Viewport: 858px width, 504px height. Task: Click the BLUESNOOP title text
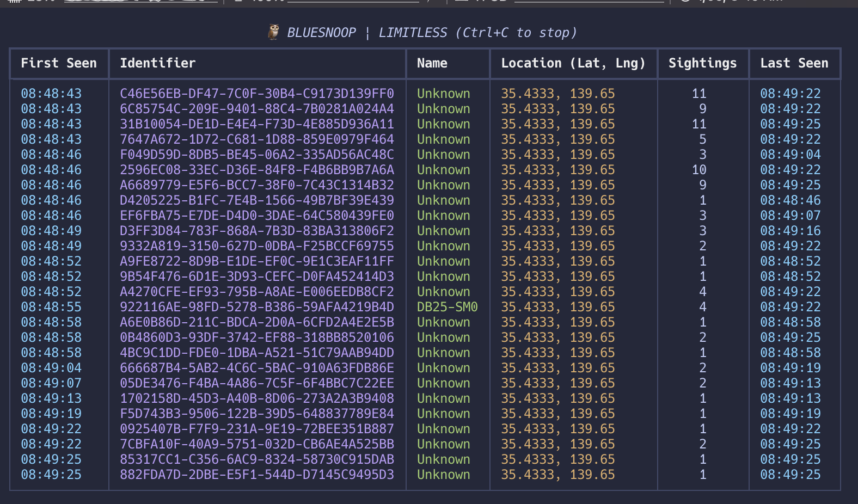(x=321, y=33)
